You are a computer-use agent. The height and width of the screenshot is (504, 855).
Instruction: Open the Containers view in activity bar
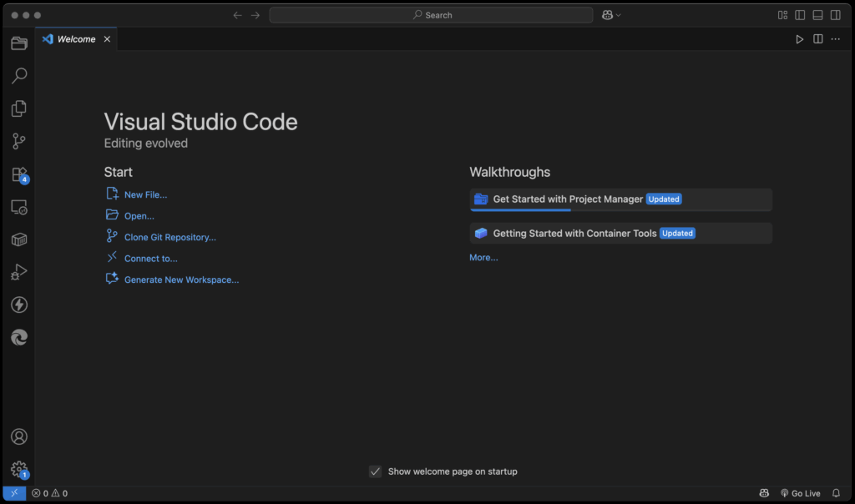19,239
